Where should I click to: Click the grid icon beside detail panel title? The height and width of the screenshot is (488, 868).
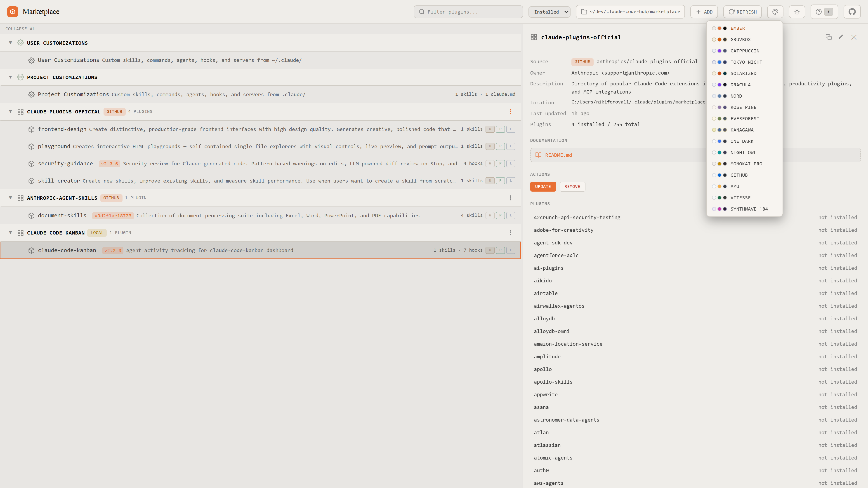tap(534, 37)
